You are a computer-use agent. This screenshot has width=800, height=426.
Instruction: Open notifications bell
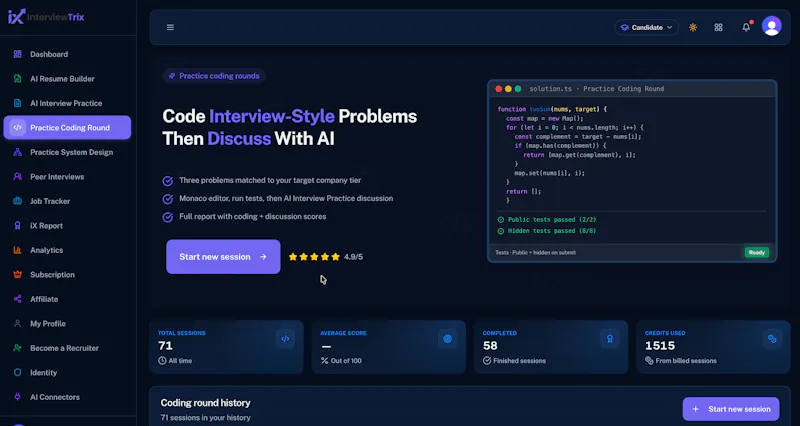746,27
